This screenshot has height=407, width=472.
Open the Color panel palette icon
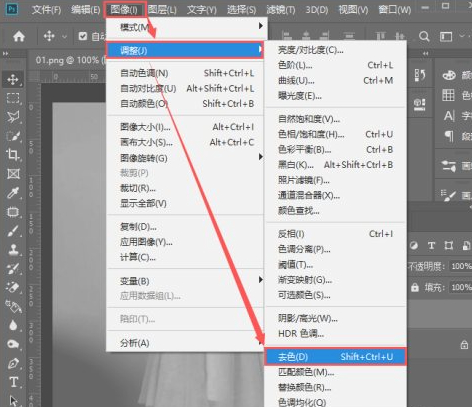(x=449, y=75)
